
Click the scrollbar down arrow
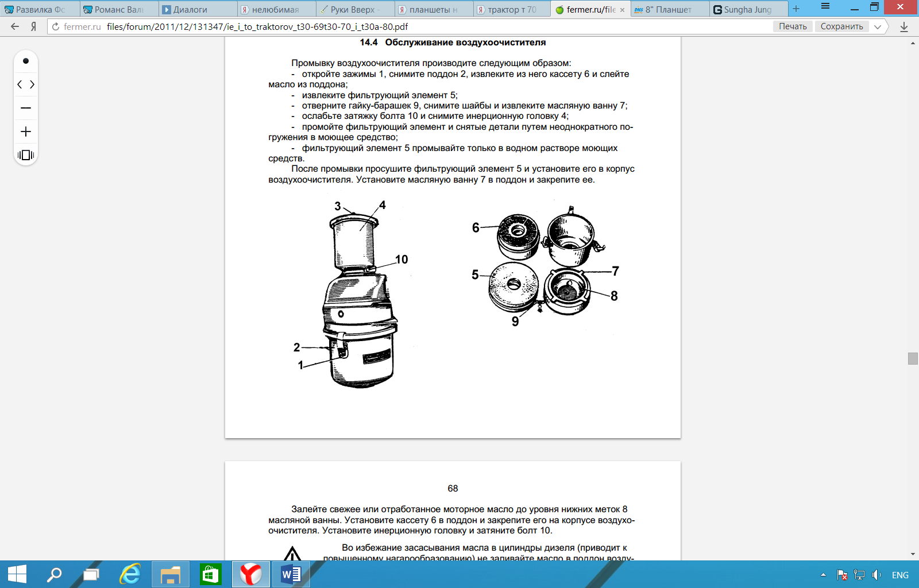click(913, 554)
